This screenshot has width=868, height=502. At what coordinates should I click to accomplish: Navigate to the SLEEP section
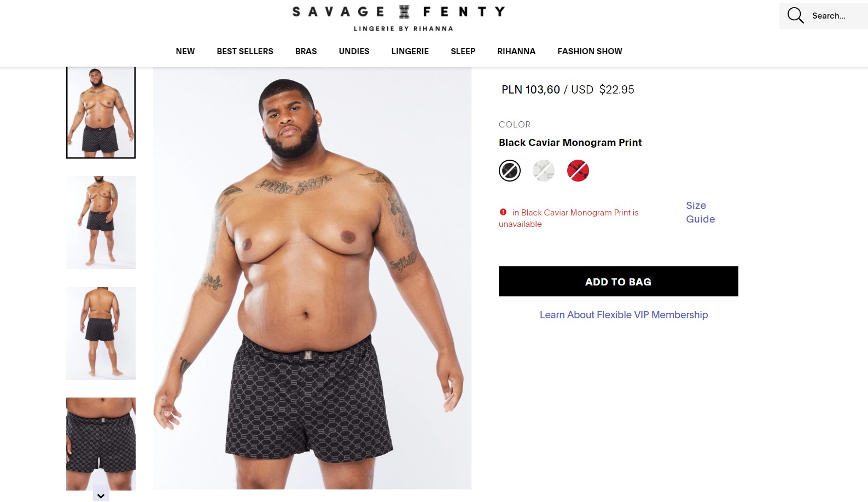click(463, 51)
